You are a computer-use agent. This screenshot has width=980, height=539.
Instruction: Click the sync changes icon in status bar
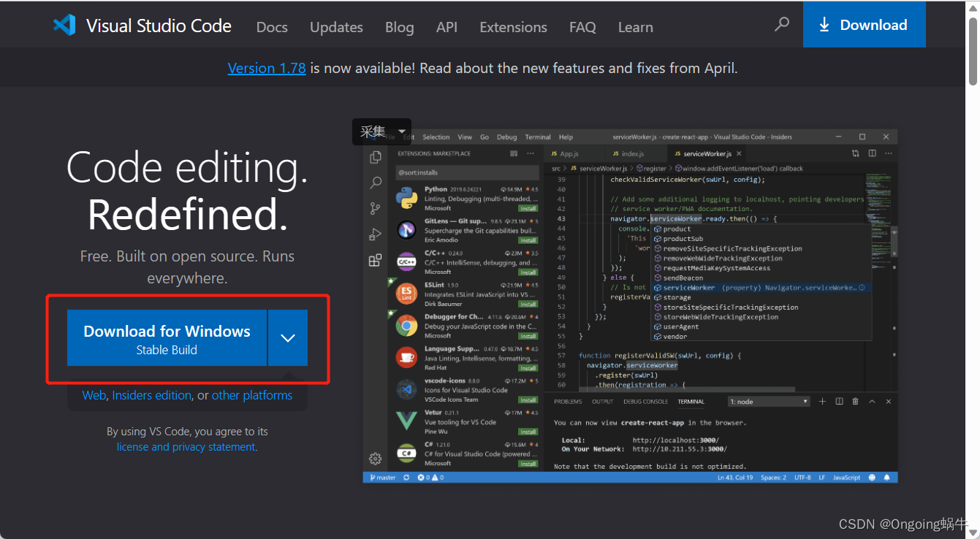pyautogui.click(x=406, y=478)
